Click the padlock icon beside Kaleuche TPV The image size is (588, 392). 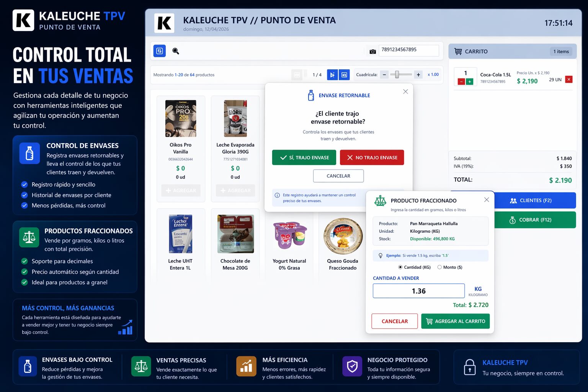tap(470, 367)
